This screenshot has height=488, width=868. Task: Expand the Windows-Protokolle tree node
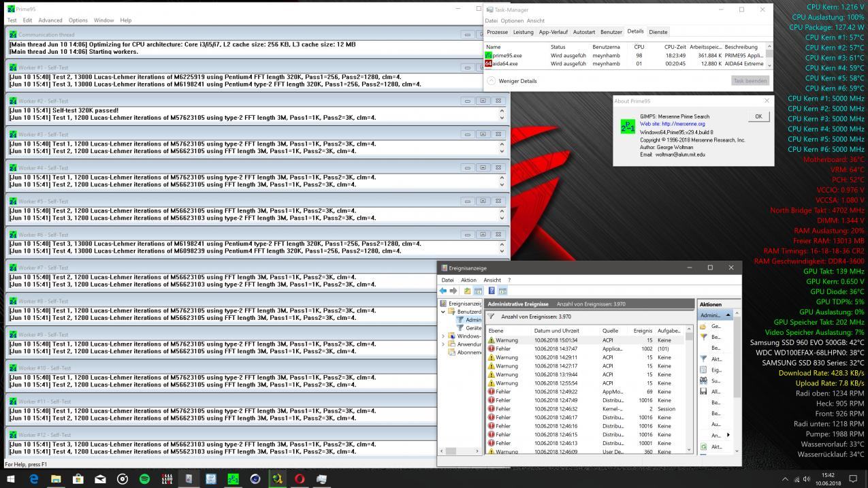pyautogui.click(x=443, y=336)
